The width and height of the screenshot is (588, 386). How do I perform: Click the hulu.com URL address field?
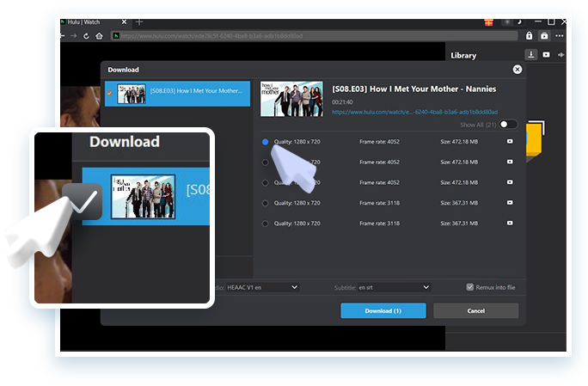315,36
